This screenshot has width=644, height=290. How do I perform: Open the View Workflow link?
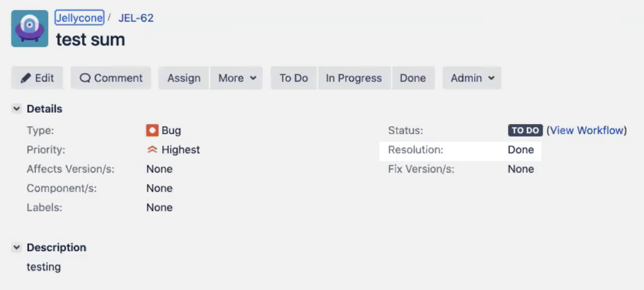pos(587,131)
